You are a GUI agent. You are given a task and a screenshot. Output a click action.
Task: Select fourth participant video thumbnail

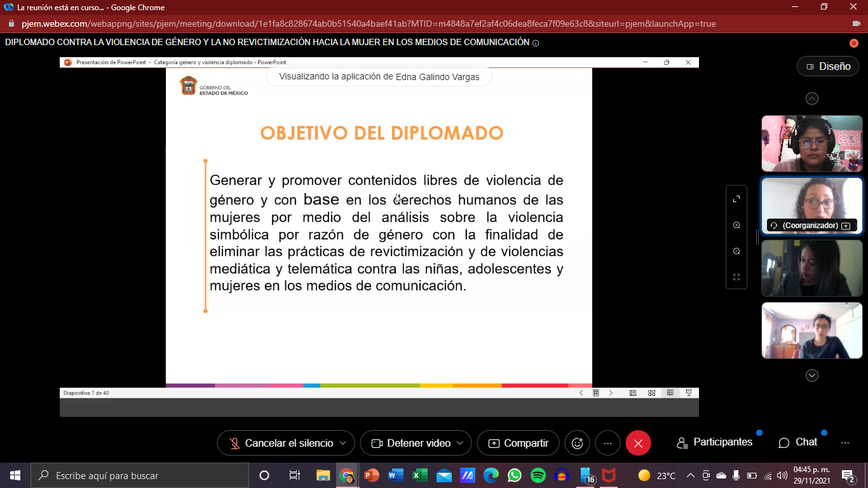coord(812,330)
